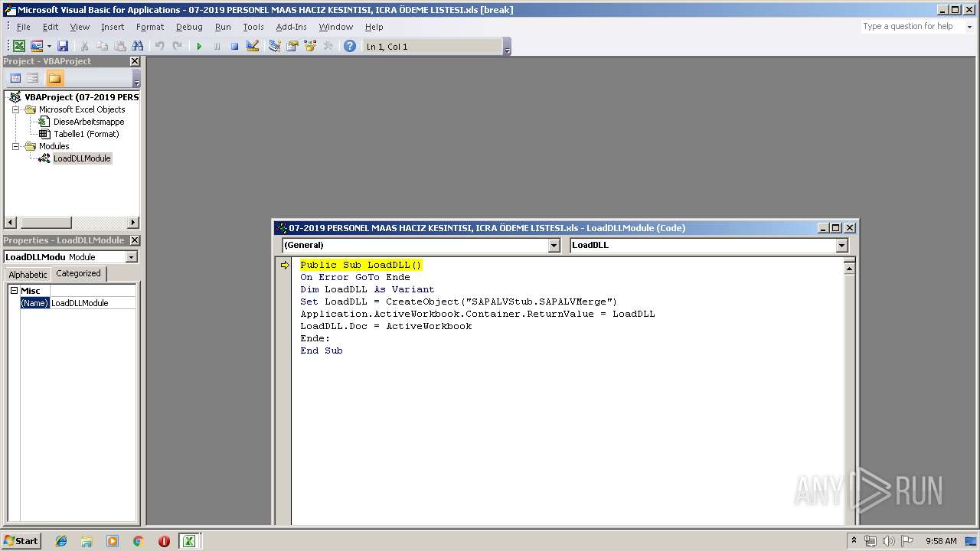Open the Insert menu

tap(113, 27)
